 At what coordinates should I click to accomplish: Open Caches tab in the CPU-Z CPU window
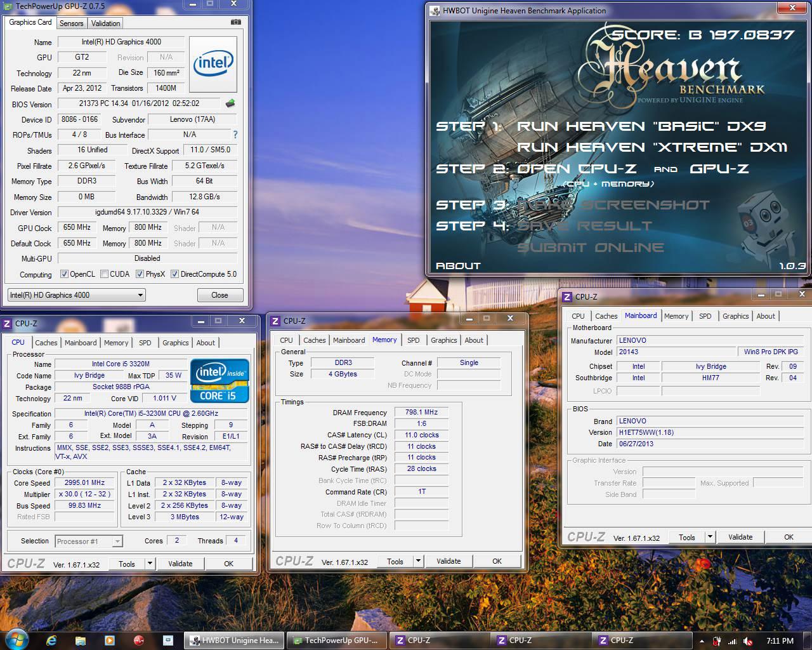[46, 343]
